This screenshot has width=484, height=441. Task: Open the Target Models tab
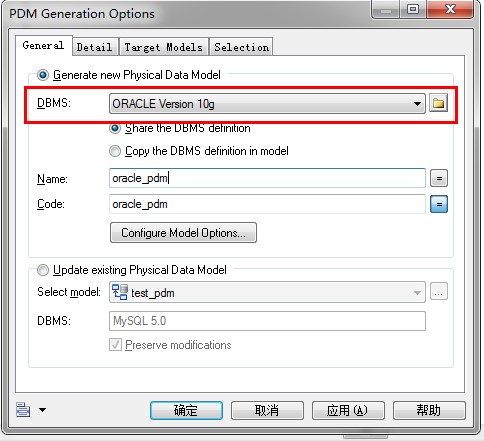164,47
